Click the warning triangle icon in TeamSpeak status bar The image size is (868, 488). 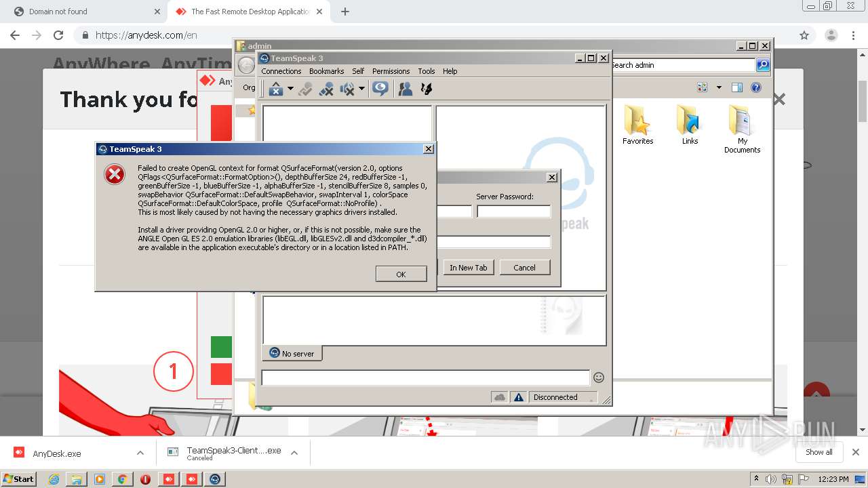519,397
